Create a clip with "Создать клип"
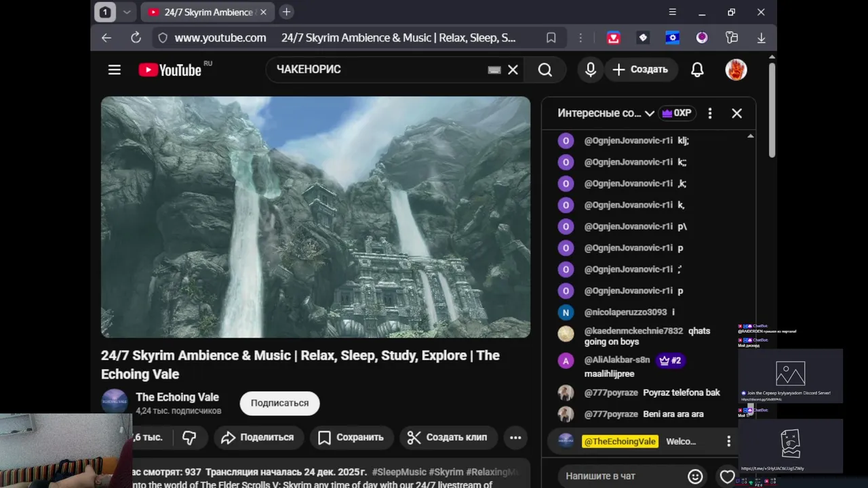Screen dimensions: 868x488 click(x=448, y=437)
